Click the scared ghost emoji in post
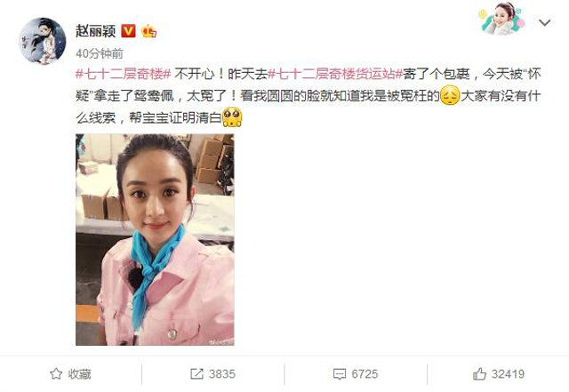This screenshot has height=392, width=569. coord(232,116)
